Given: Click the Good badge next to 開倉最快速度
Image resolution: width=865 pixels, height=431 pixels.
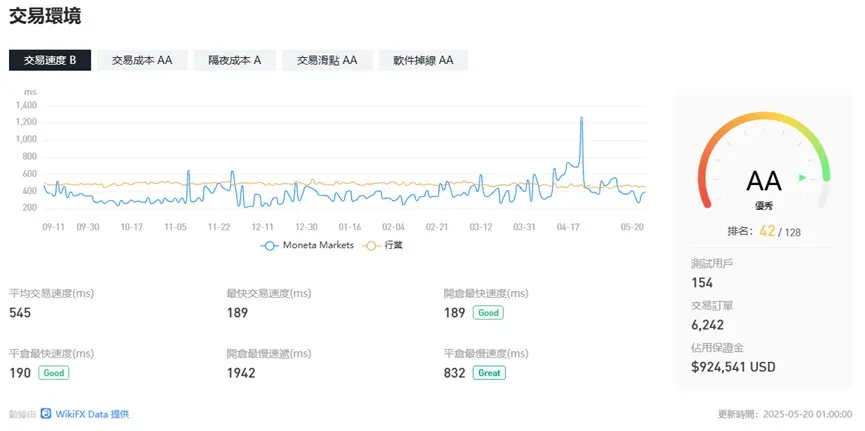Looking at the screenshot, I should click(x=488, y=313).
